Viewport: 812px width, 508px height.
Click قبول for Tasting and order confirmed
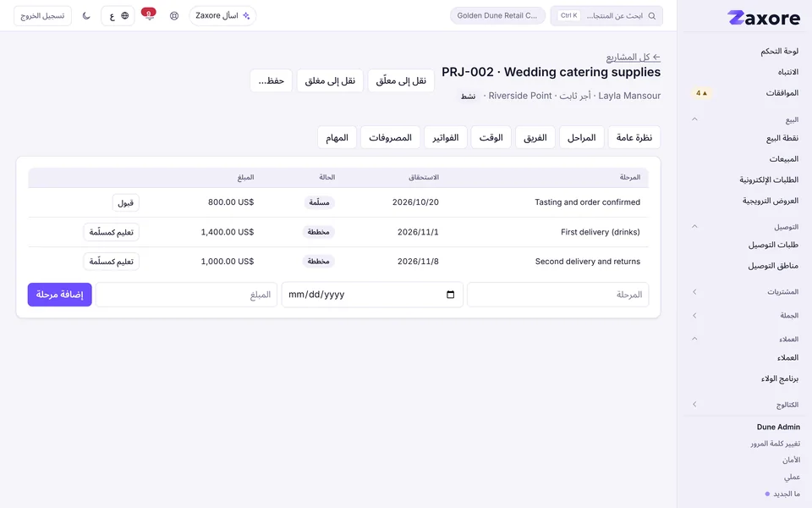[126, 202]
